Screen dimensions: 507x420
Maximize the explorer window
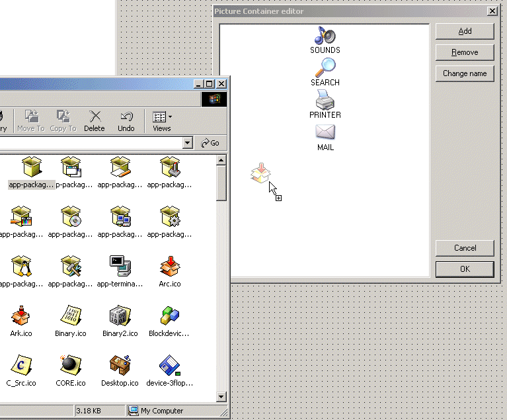click(210, 84)
